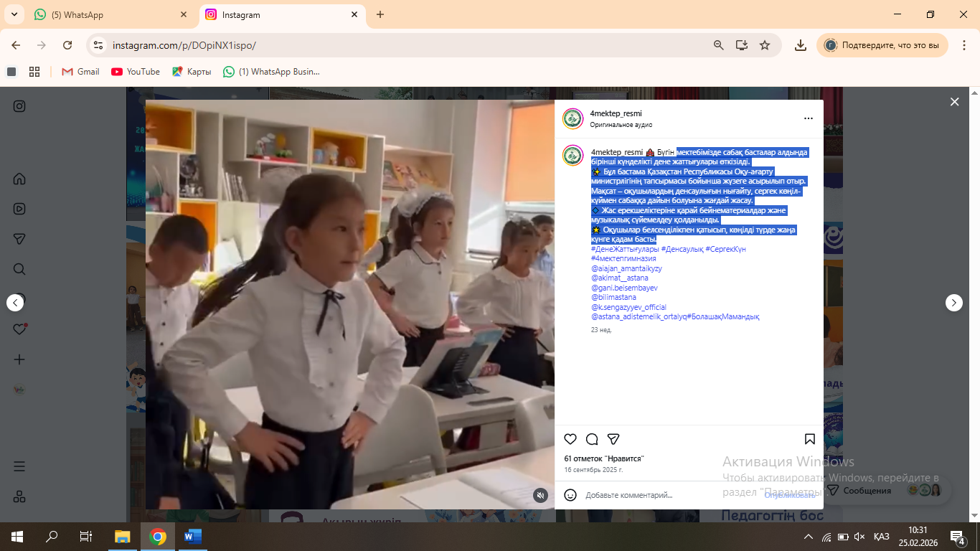Open Microsoft Word from taskbar
Screen dimensions: 980x551
click(x=193, y=537)
